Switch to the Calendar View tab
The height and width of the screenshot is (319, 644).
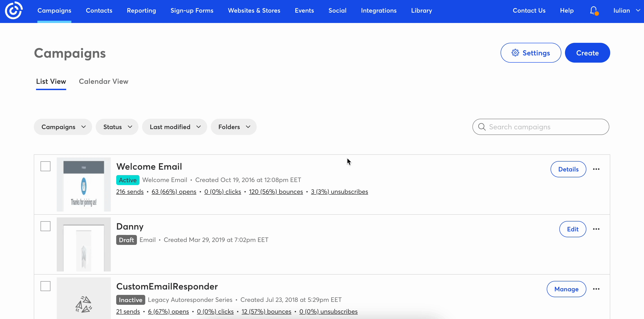[104, 81]
